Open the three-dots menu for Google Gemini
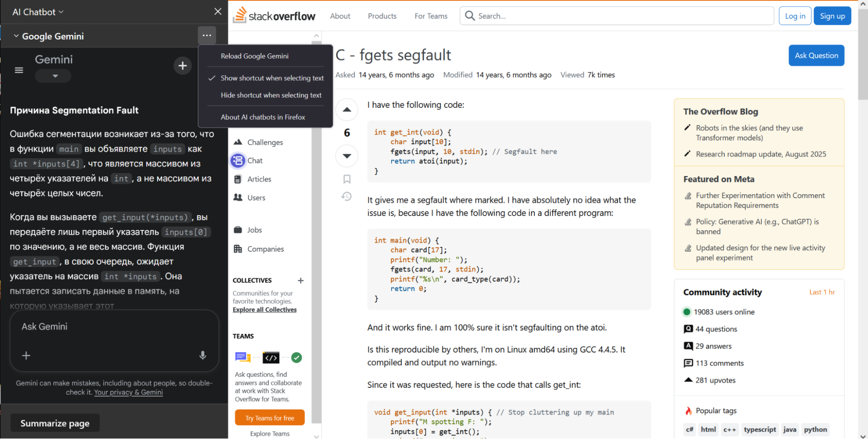The height and width of the screenshot is (439, 868). tap(207, 36)
